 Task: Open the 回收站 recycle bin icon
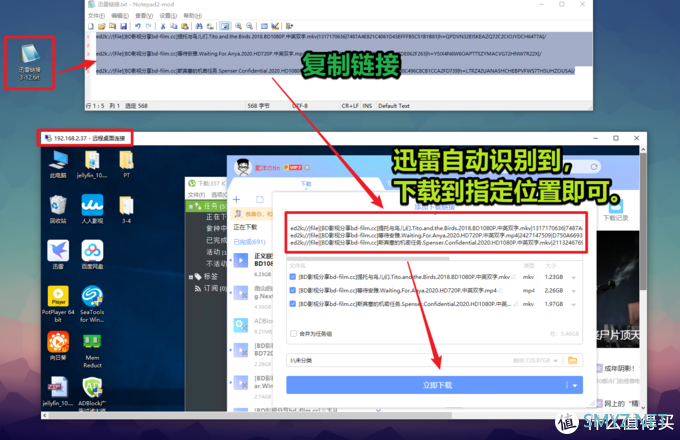click(58, 210)
